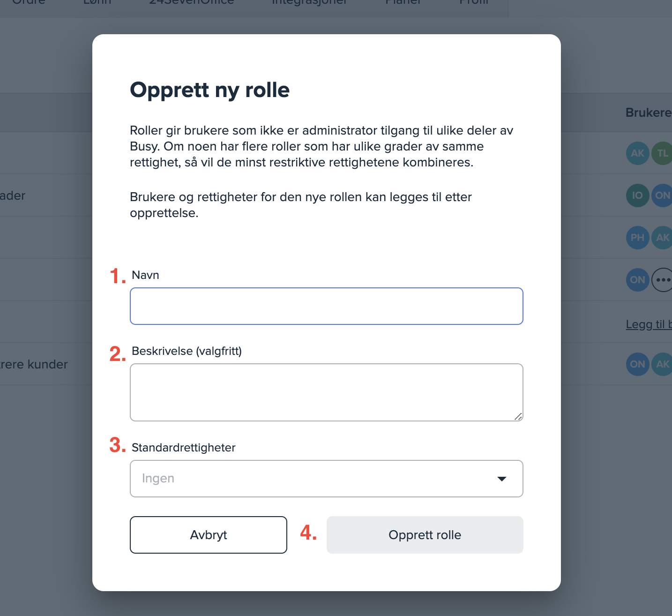Viewport: 672px width, 616px height.
Task: Open the Standardrettigheter dropdown showing Ingen
Action: coord(326,479)
